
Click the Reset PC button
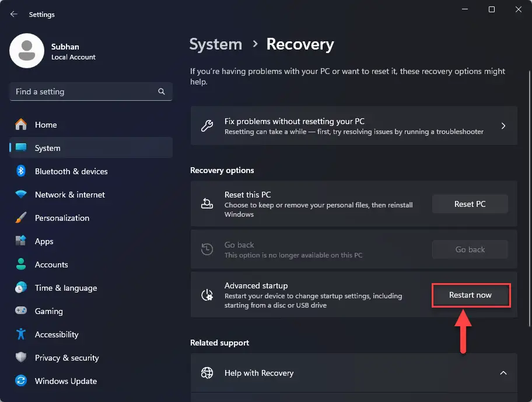(470, 204)
